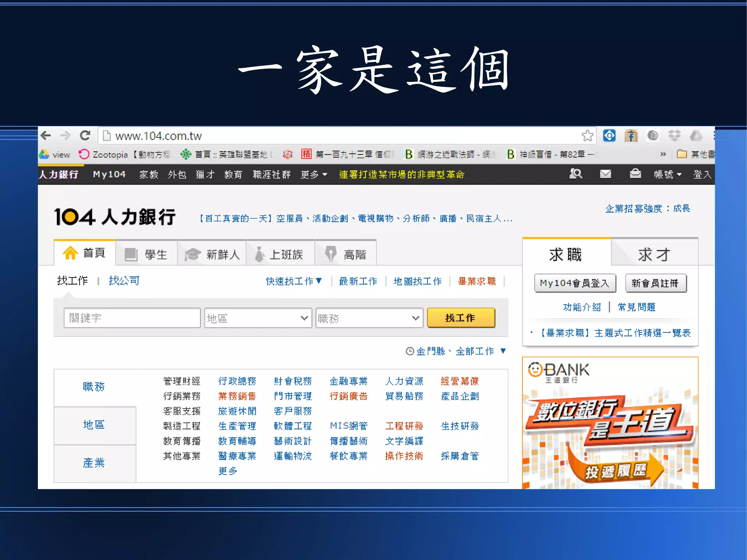This screenshot has height=560, width=747.
Task: Open the 最新工作 link
Action: coord(358,281)
